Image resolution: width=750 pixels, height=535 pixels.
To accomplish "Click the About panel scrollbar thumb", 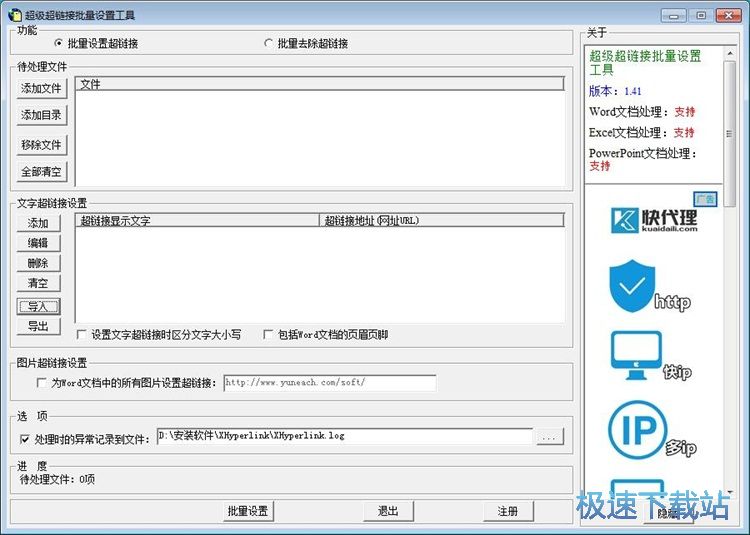I will [729, 134].
